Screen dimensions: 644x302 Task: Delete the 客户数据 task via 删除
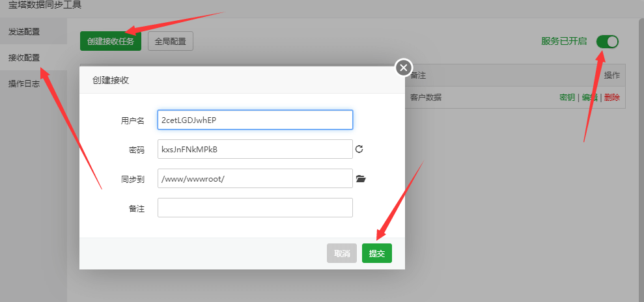click(611, 98)
